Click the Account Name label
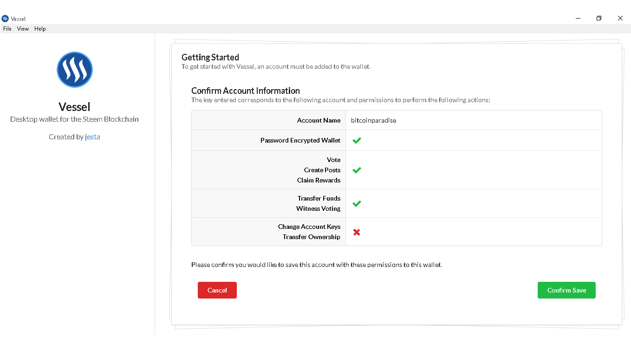The width and height of the screenshot is (631, 364). point(319,120)
